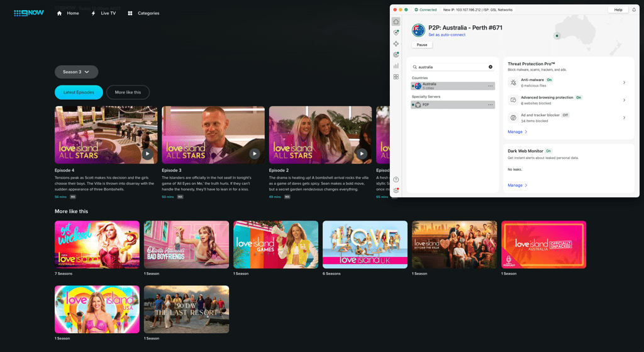Select the Latest Episodes tab

(x=79, y=92)
